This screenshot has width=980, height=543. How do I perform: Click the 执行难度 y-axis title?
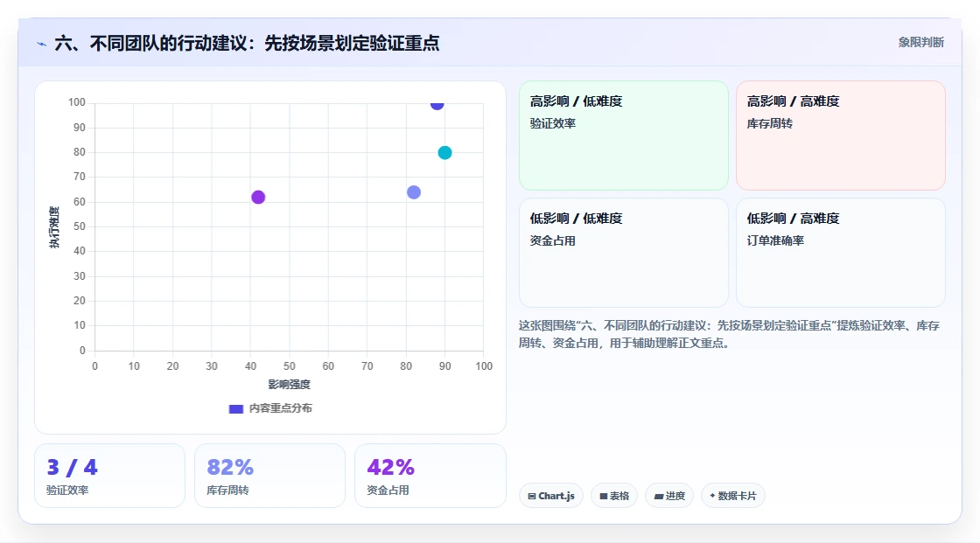click(54, 226)
